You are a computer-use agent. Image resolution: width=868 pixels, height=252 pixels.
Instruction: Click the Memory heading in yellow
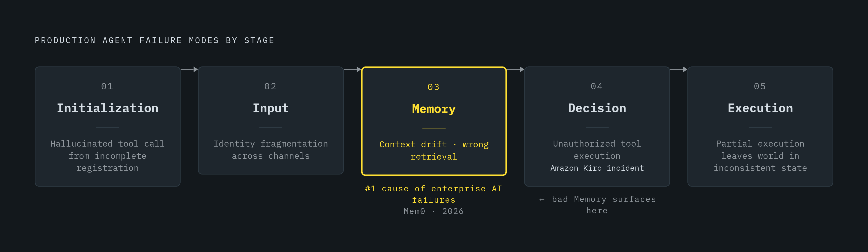[434, 109]
